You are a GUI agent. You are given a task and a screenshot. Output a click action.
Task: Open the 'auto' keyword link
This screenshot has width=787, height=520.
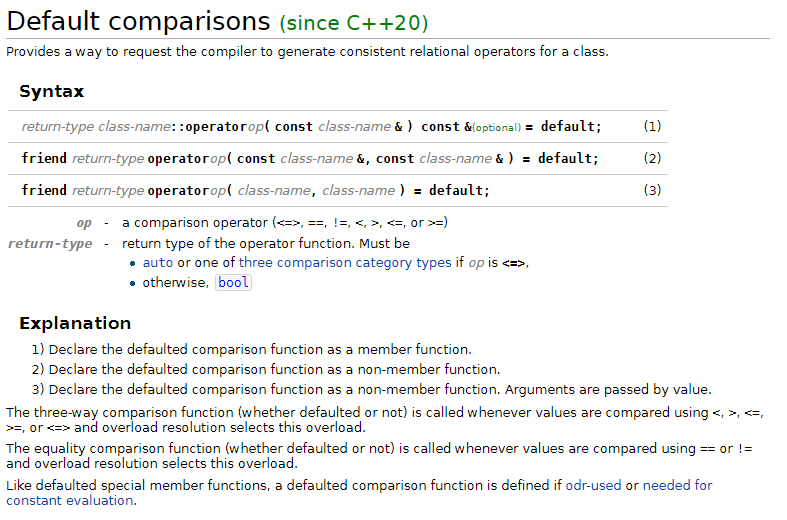158,263
